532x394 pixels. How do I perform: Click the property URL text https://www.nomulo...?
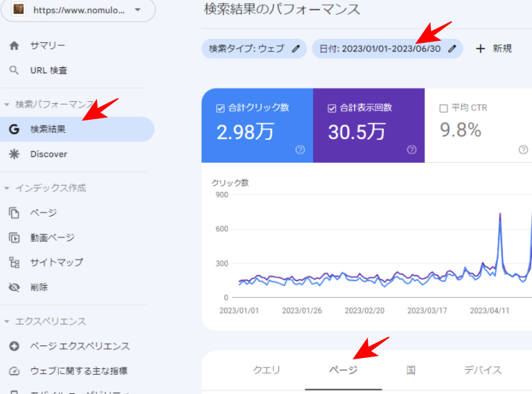coord(79,10)
